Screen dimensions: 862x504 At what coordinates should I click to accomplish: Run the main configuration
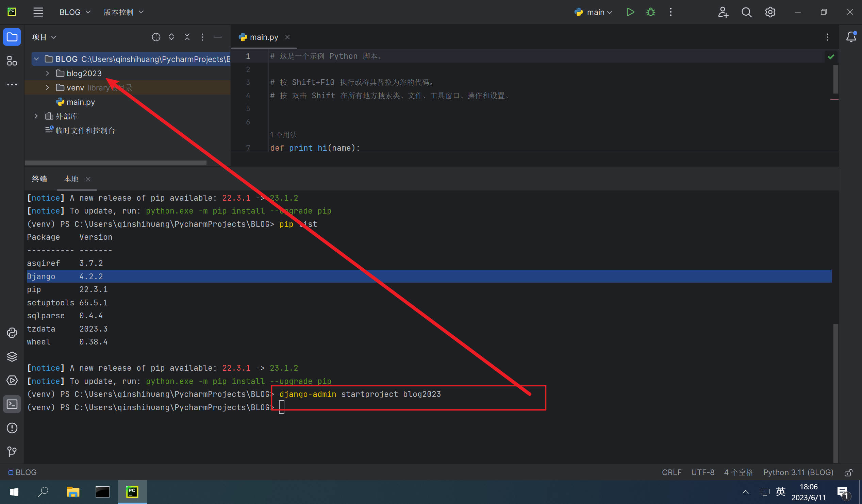pyautogui.click(x=630, y=12)
